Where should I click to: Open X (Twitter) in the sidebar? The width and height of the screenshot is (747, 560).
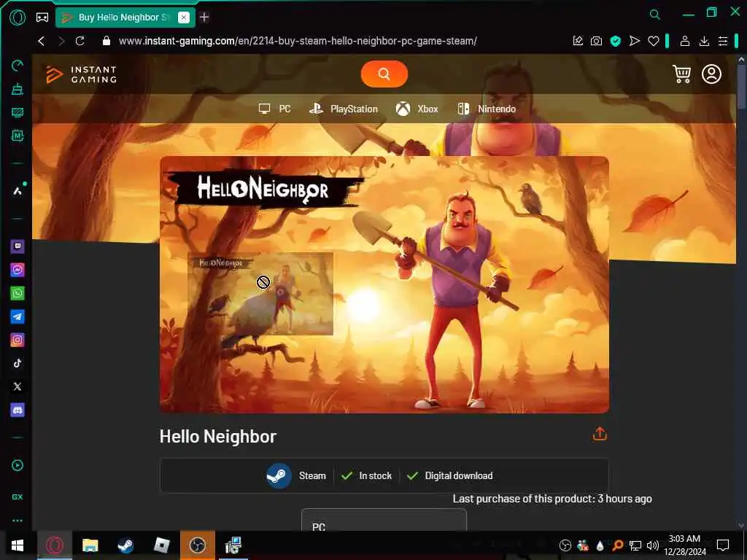[x=18, y=386]
